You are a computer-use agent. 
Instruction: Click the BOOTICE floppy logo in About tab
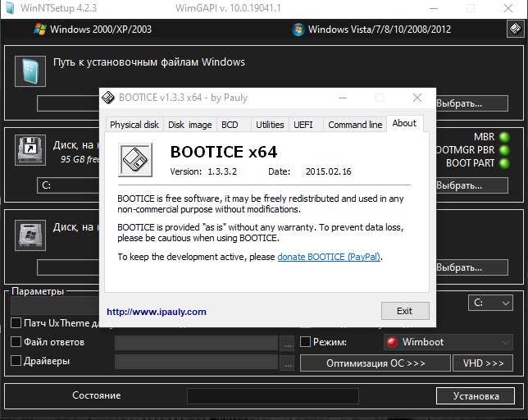click(x=135, y=160)
